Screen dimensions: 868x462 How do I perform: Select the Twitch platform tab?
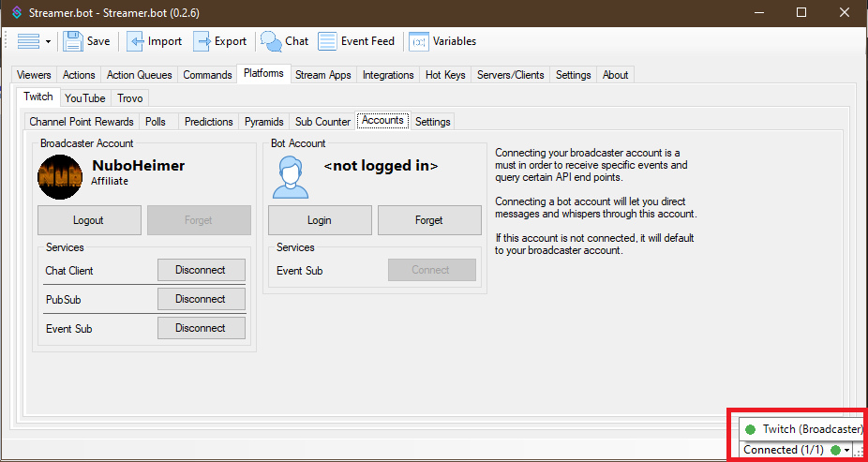38,97
